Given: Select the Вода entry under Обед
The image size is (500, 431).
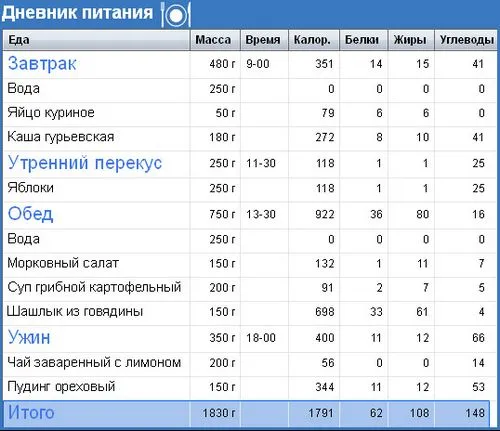Looking at the screenshot, I should [23, 239].
